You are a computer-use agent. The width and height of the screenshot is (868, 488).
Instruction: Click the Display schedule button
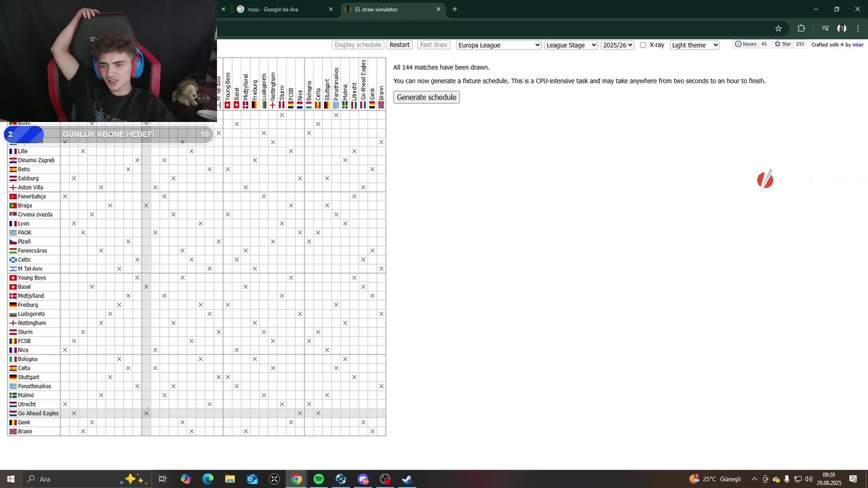pos(358,45)
